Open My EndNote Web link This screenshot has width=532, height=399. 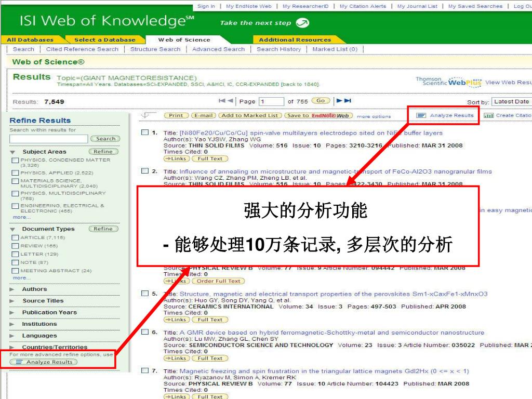click(x=249, y=6)
